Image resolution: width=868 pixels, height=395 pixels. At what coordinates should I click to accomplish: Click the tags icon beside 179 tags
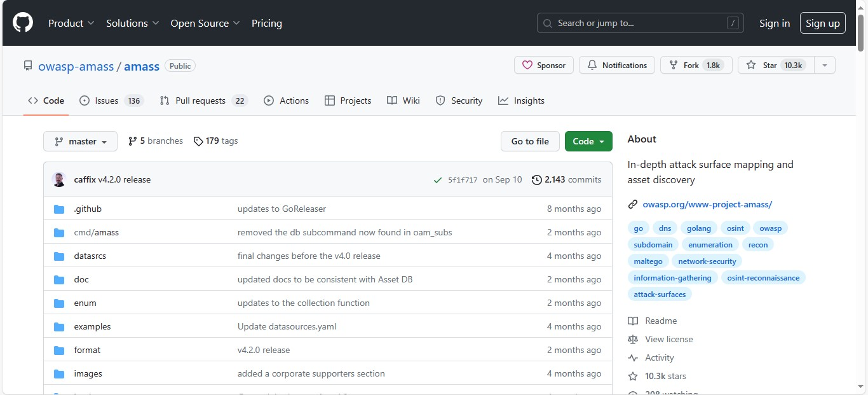tap(198, 141)
